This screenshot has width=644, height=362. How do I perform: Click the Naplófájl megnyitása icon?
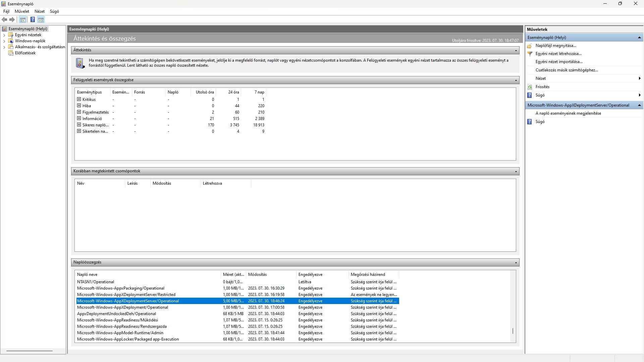pos(530,46)
